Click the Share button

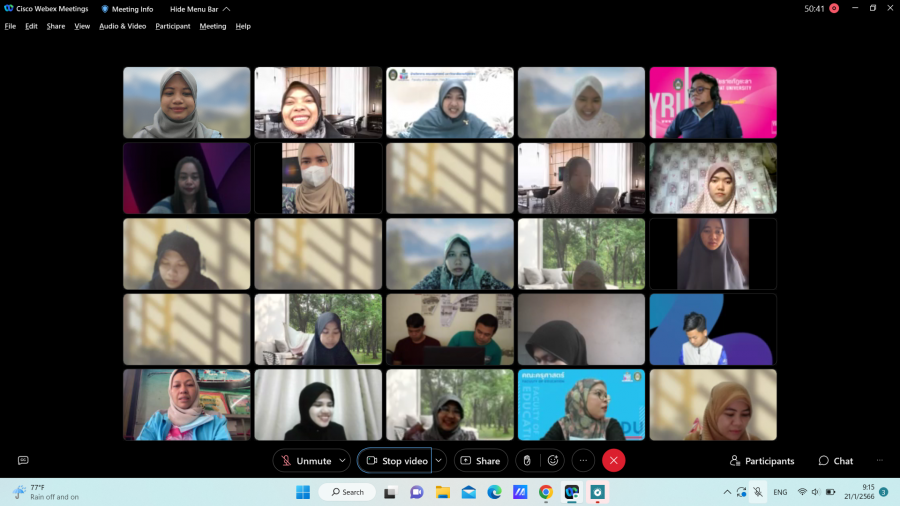tap(480, 460)
